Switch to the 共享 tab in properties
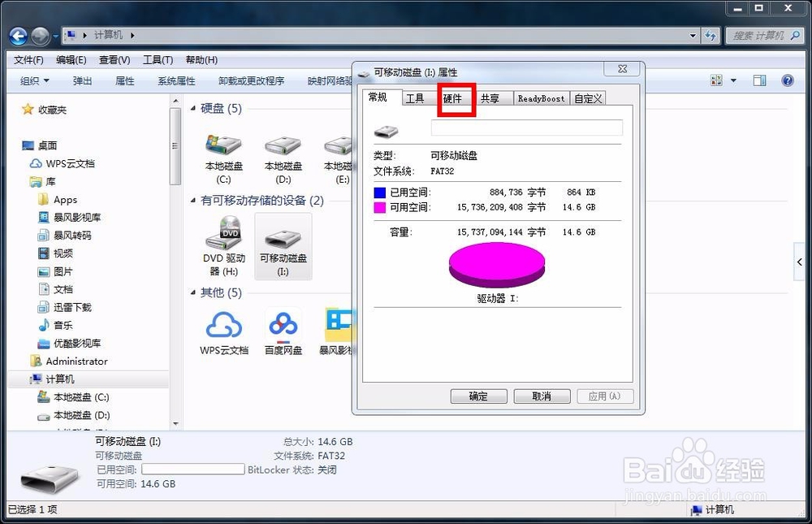Screen dimensions: 812x524 coord(490,98)
